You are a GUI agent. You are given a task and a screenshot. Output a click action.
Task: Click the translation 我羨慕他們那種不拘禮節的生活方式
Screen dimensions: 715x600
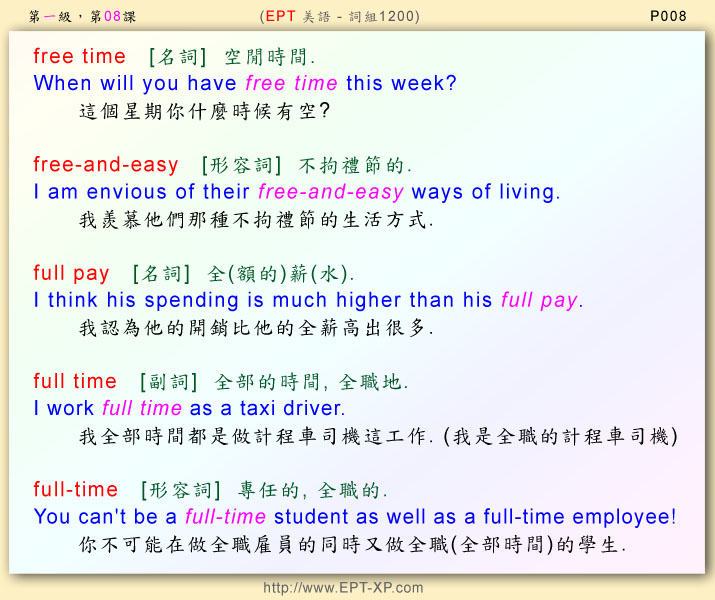click(x=257, y=219)
